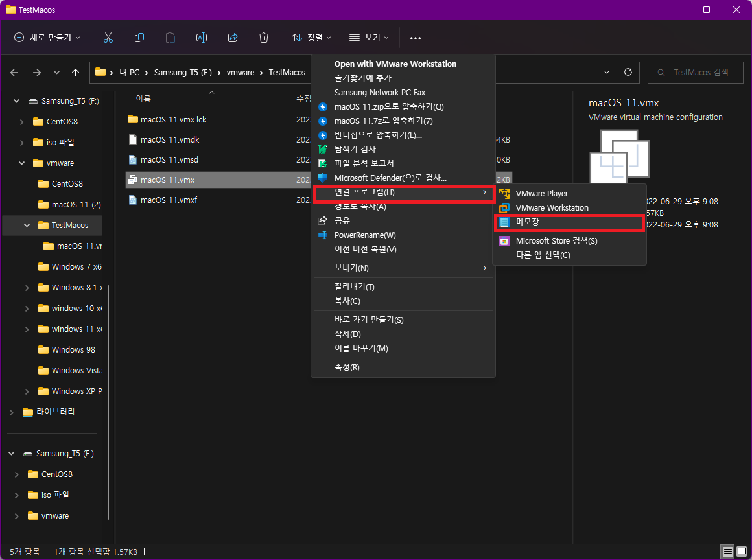Choose 다른 앱 선택(C) in submenu

point(570,255)
